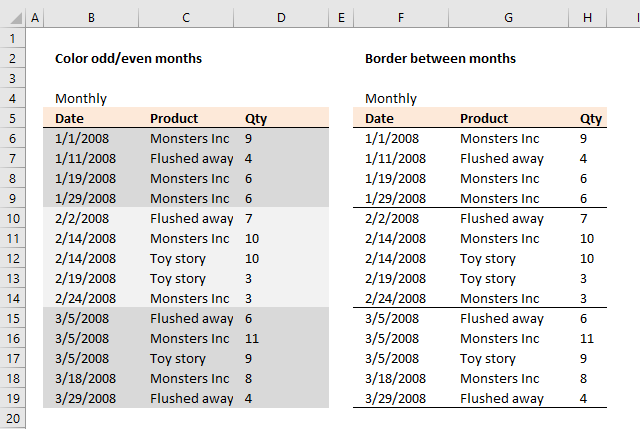Click the 'Border between months' title cell
Image resolution: width=640 pixels, height=429 pixels.
click(440, 58)
